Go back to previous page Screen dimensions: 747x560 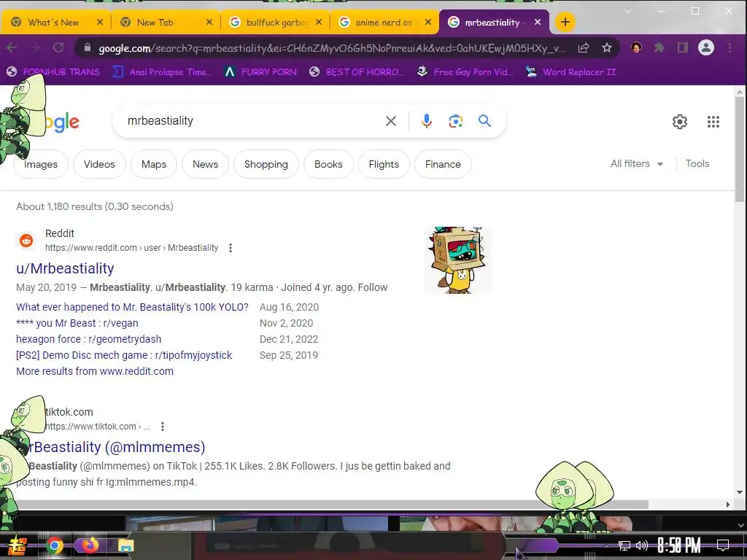click(x=12, y=47)
